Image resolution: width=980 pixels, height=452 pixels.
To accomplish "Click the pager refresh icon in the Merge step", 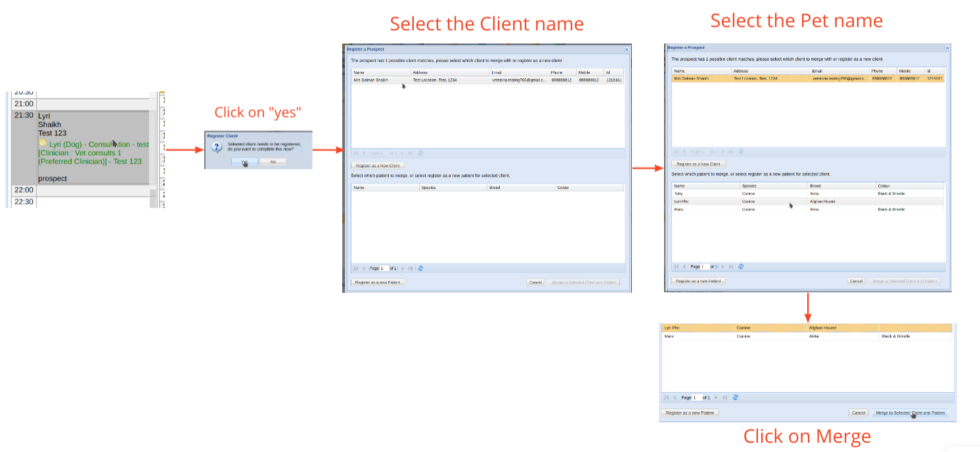I will point(736,397).
